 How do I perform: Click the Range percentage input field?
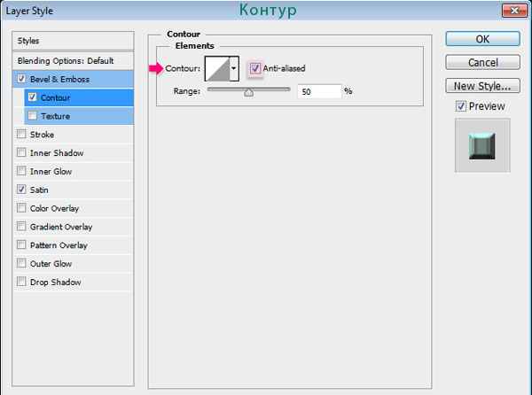click(x=319, y=91)
